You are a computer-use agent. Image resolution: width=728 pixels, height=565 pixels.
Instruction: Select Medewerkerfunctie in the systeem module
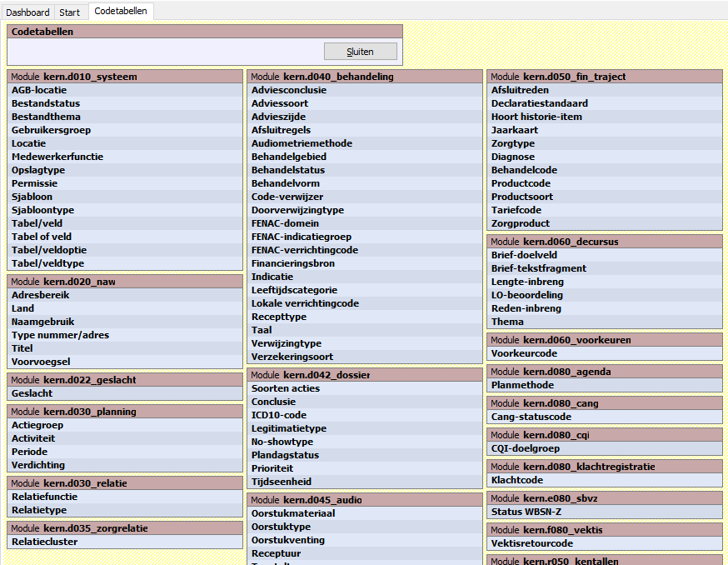(x=57, y=157)
